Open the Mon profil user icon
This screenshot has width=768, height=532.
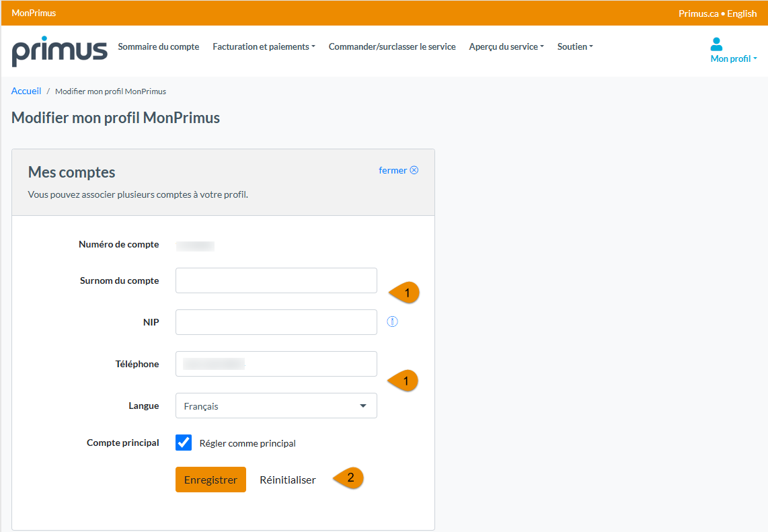point(716,44)
